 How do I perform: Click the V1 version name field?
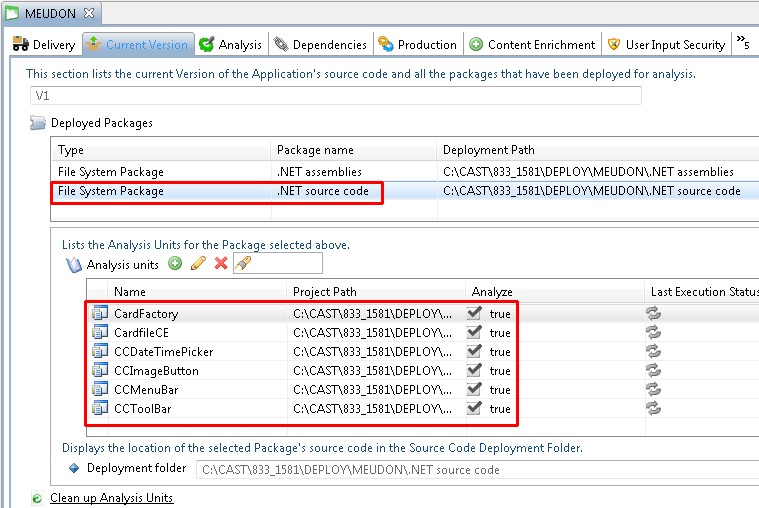pyautogui.click(x=335, y=96)
